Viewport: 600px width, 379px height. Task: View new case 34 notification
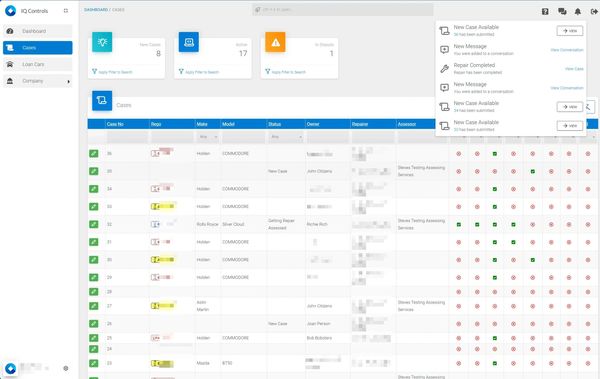(x=570, y=107)
